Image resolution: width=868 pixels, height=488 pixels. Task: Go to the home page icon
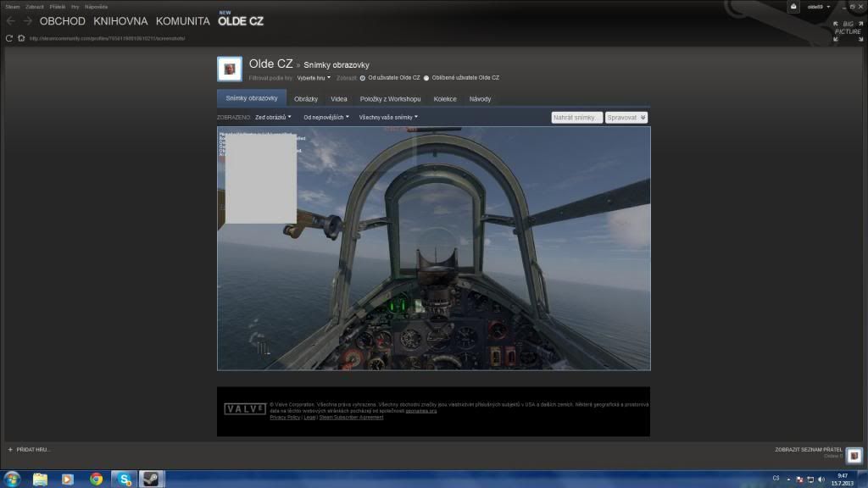coord(21,38)
